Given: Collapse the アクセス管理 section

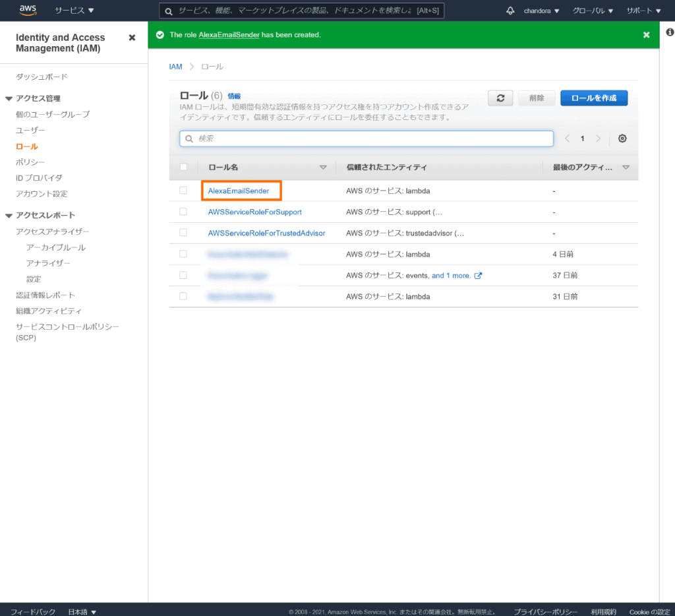Looking at the screenshot, I should [x=9, y=99].
